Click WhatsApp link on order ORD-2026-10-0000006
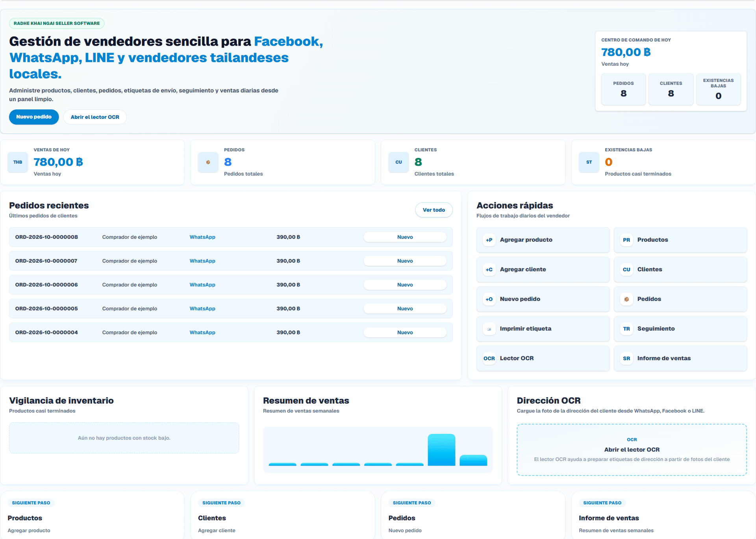756x539 pixels. tap(202, 285)
